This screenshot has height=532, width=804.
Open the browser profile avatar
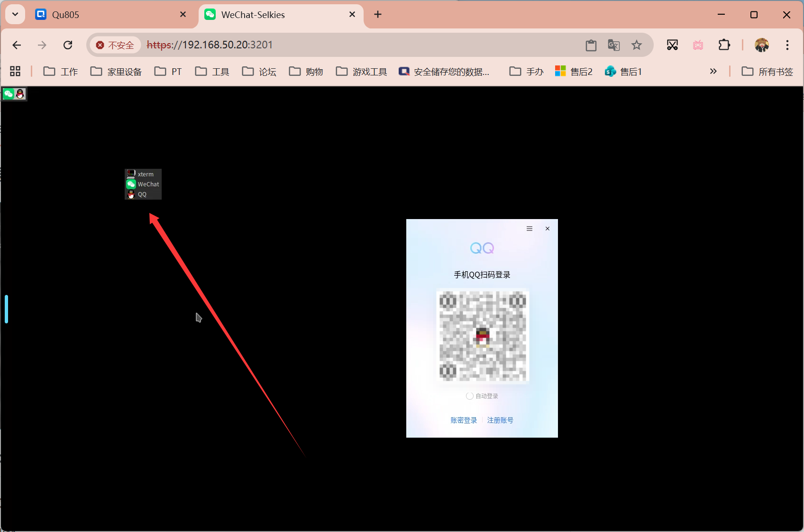pyautogui.click(x=761, y=45)
